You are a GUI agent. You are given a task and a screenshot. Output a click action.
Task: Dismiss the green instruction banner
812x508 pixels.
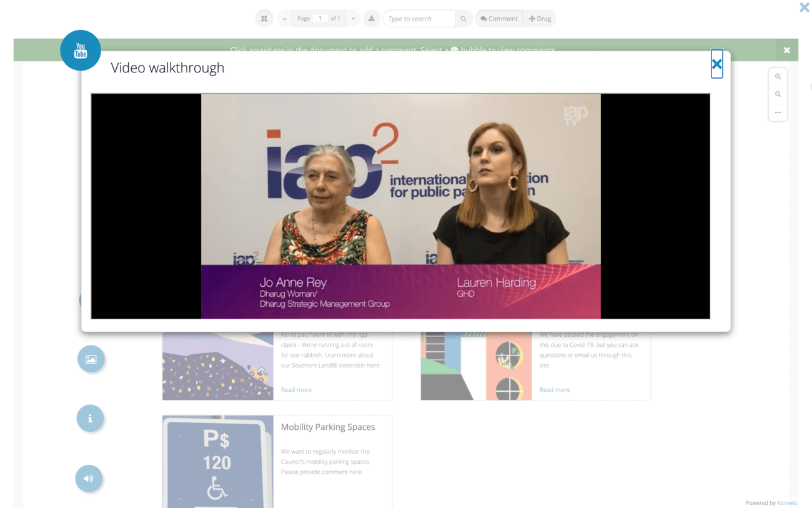tap(787, 50)
